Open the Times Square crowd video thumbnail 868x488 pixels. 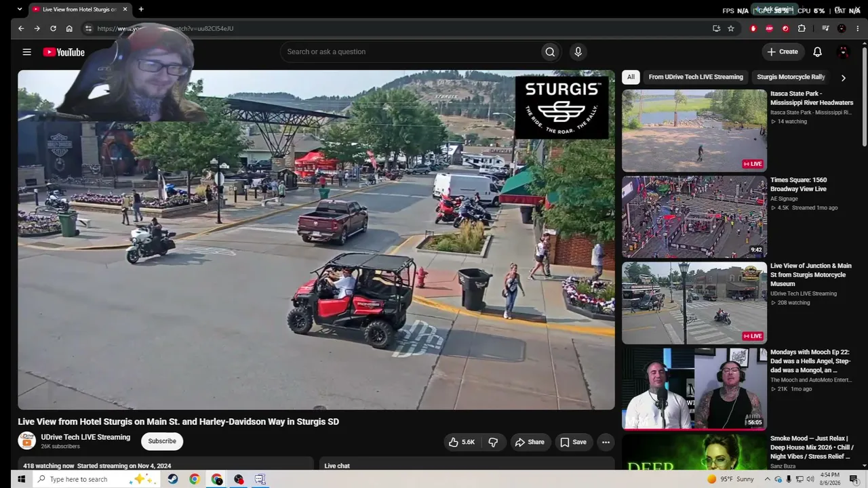coord(694,217)
